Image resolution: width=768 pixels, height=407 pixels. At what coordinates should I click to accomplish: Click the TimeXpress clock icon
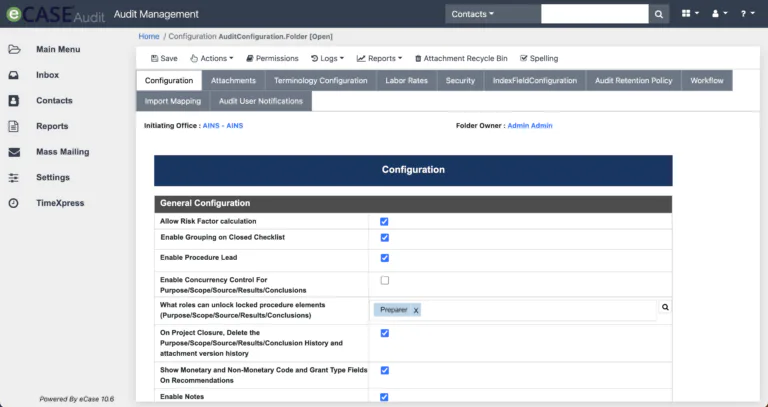14,203
